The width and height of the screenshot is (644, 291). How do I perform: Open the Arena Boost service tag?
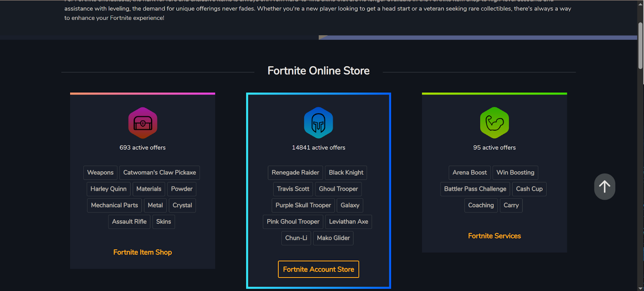[x=469, y=173]
